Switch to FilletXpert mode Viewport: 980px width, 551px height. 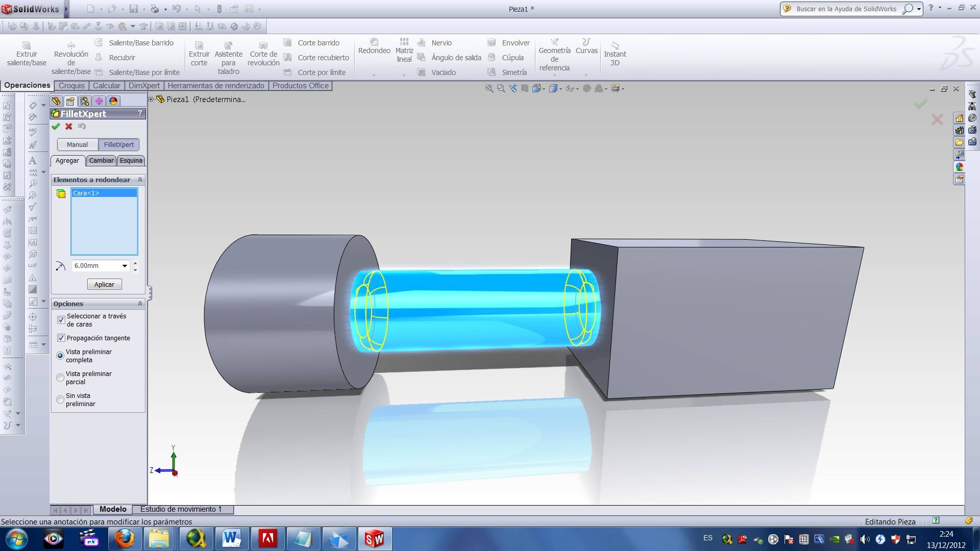coord(119,144)
